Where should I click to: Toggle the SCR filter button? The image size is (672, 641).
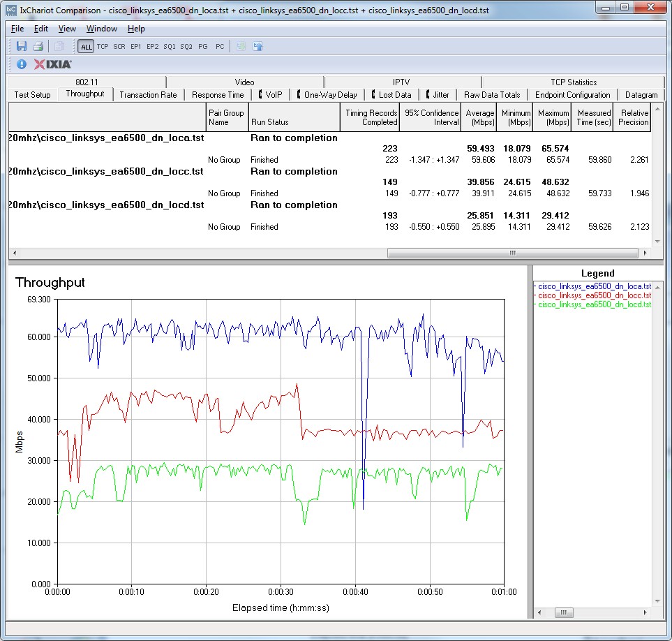click(x=119, y=47)
